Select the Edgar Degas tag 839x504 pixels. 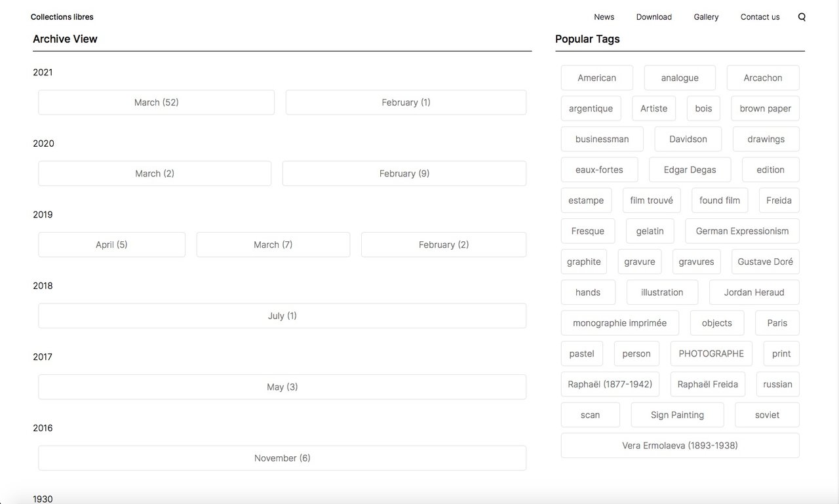[690, 169]
